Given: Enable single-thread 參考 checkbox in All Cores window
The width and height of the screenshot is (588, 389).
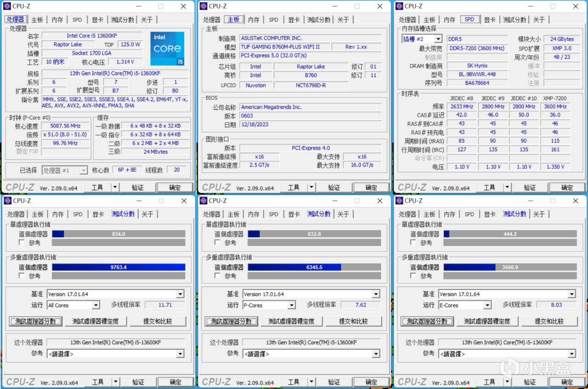Looking at the screenshot, I should 22,242.
